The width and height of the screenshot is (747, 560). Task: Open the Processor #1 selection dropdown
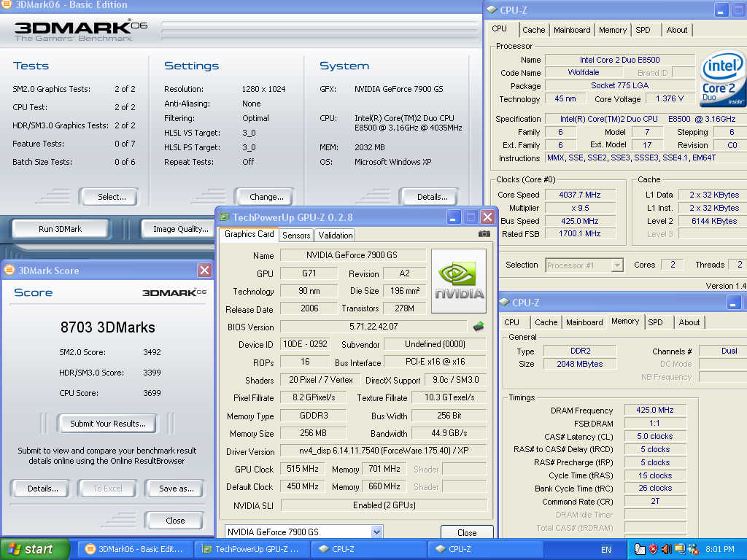(x=617, y=265)
